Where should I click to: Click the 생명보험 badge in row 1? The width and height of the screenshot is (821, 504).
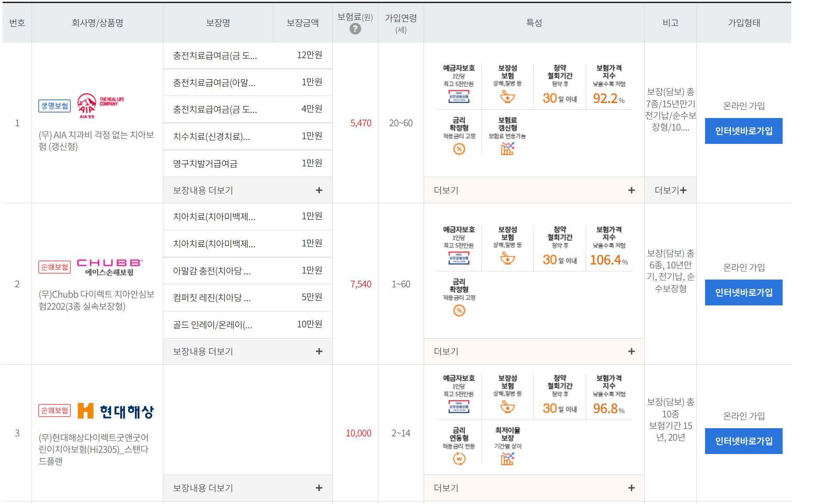(x=54, y=106)
